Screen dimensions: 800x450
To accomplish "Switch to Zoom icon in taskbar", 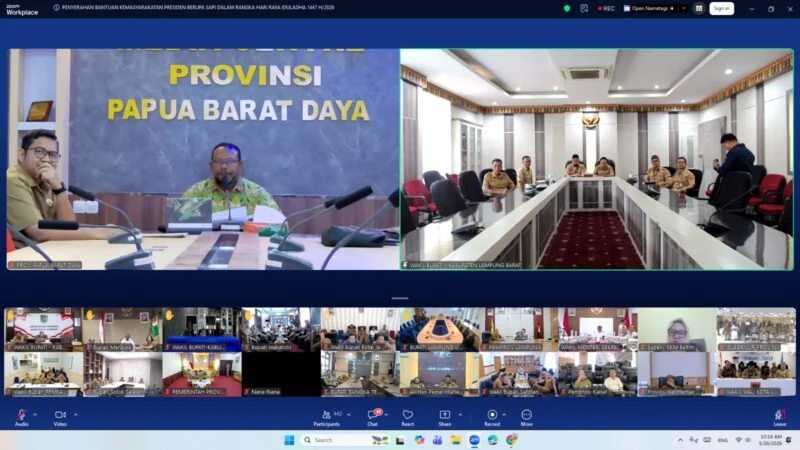I will click(x=474, y=440).
